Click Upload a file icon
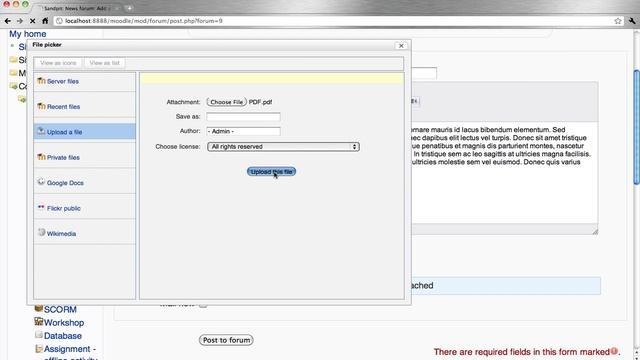640x360 pixels. tap(41, 131)
